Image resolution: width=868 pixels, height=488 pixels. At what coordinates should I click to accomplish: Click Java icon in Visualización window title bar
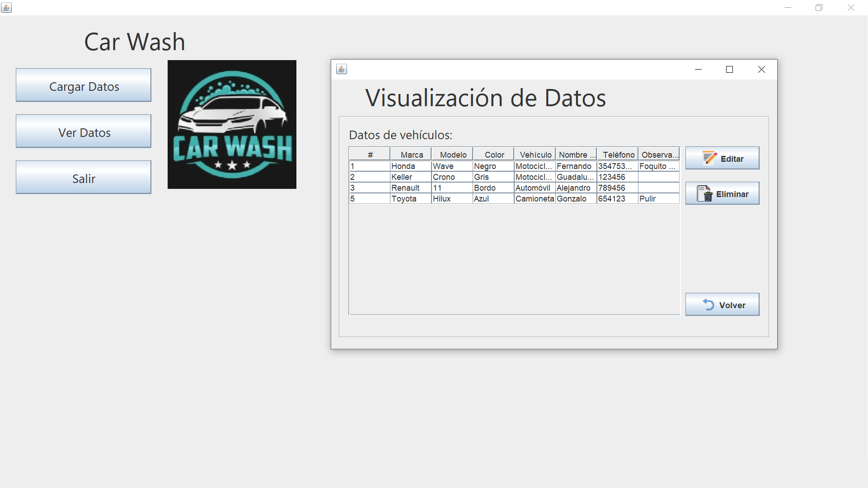(342, 69)
